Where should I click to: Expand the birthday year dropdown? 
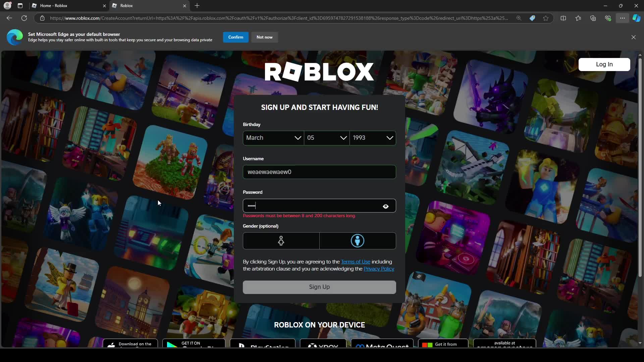tap(373, 138)
